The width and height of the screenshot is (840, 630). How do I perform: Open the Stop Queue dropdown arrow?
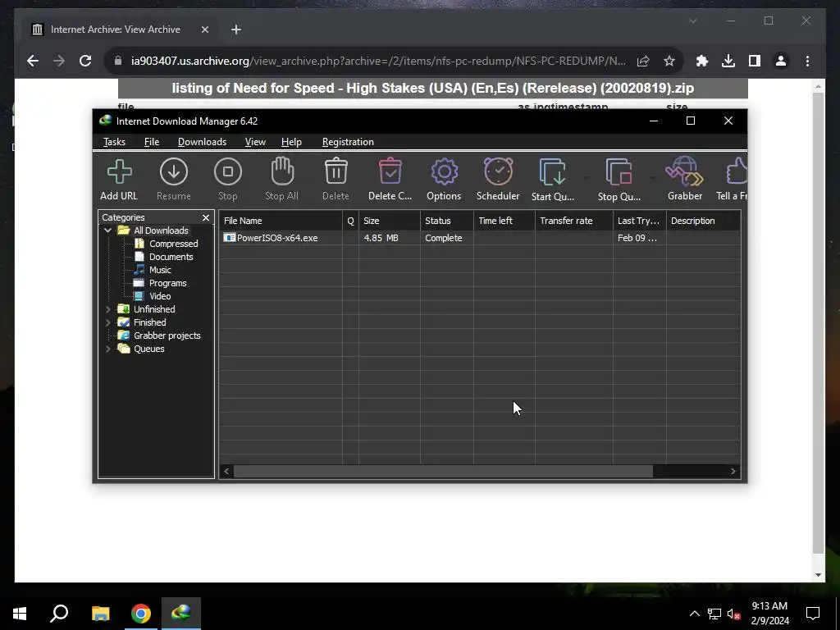click(652, 177)
